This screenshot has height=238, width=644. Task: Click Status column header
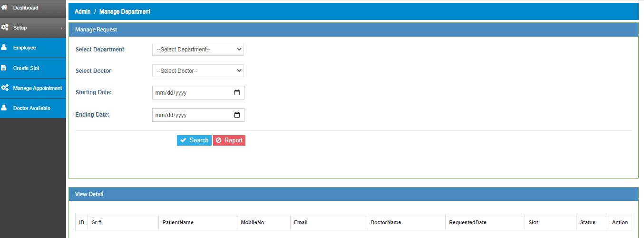click(592, 222)
